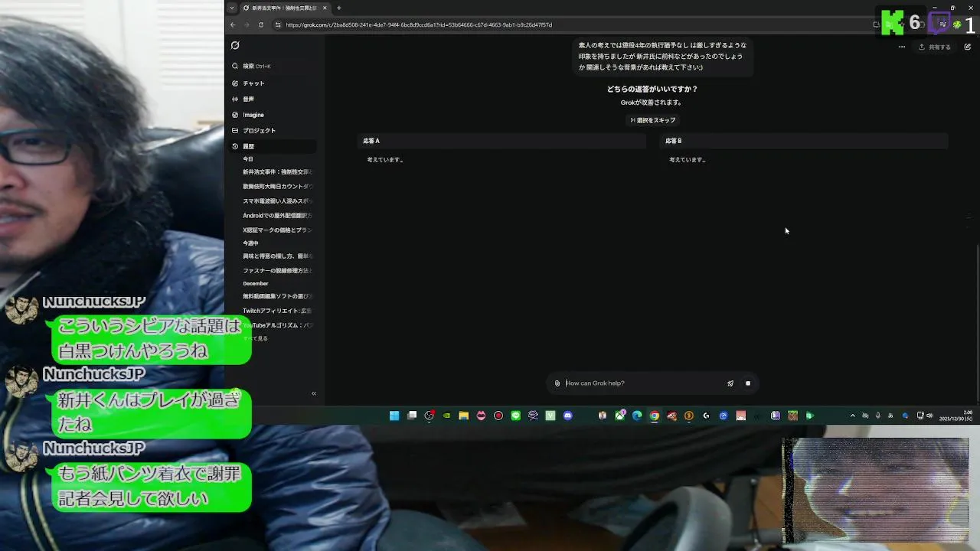Click the site info icon beside the URL
Viewport: 980px width, 551px height.
[x=278, y=24]
